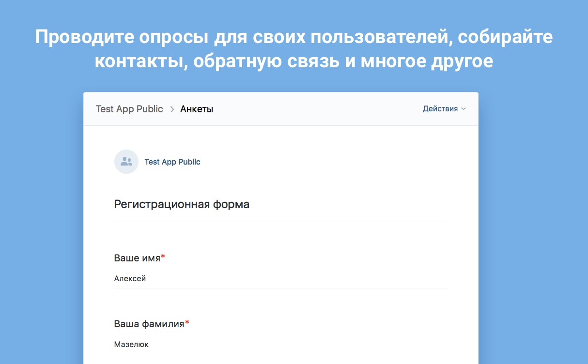Open the Test App Public group link
Image resolution: width=588 pixels, height=364 pixels.
(172, 162)
